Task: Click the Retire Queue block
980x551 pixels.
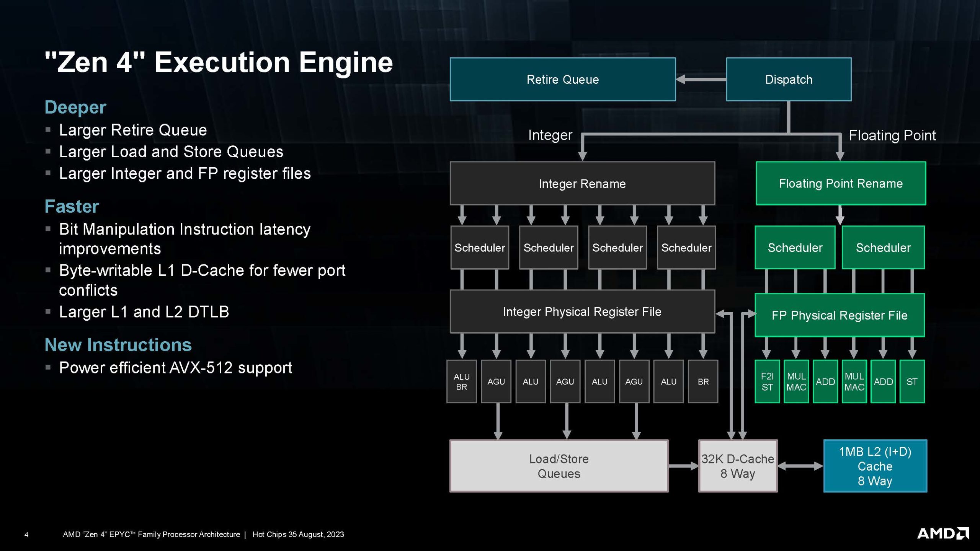Action: coord(562,79)
